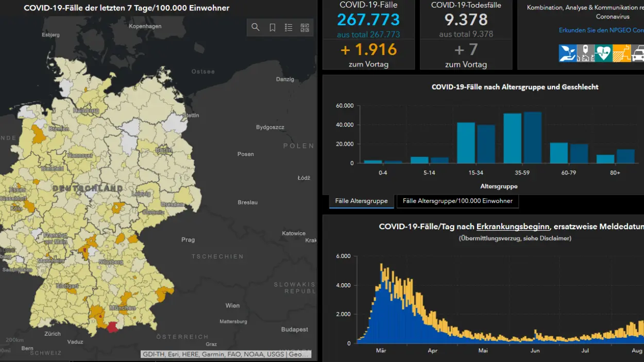Click the COVID-19-Todesfälle count 9.378
This screenshot has height=362, width=644.
click(x=466, y=20)
